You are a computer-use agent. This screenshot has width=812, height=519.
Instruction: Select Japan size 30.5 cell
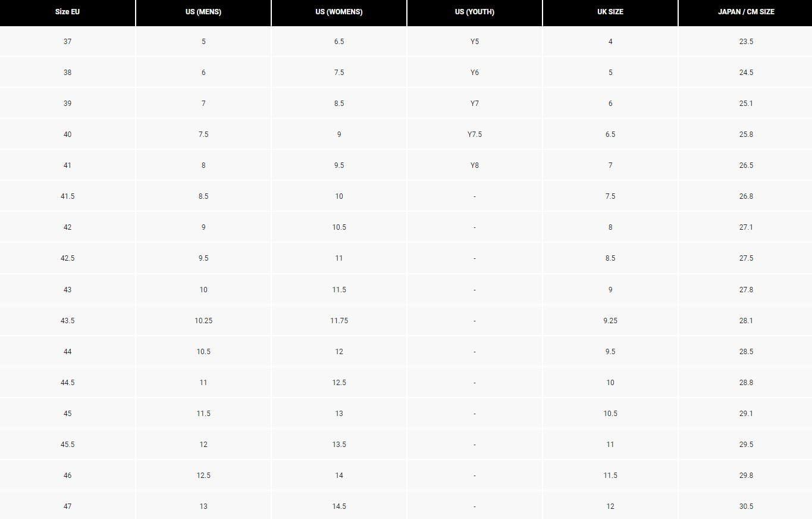[x=746, y=507]
